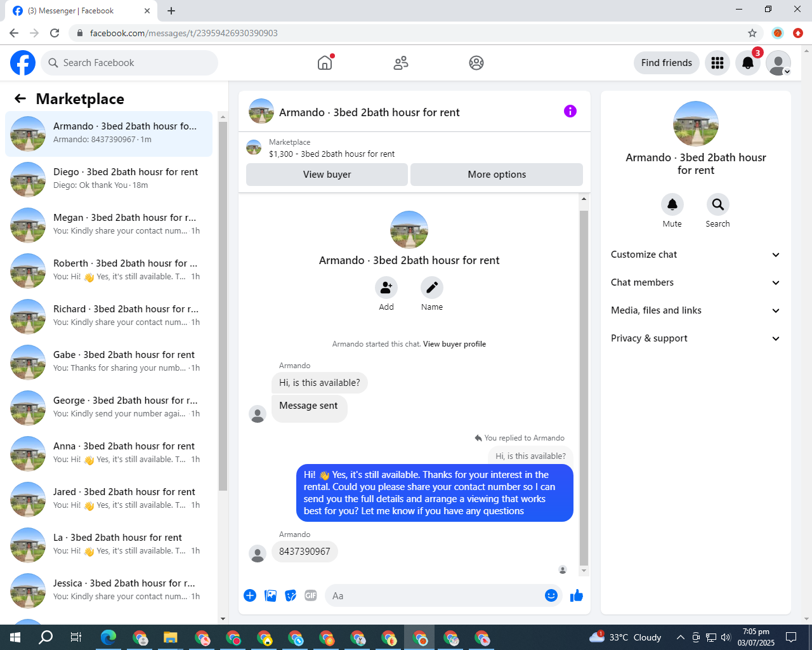This screenshot has width=812, height=650.
Task: Open the Windows notification center icon
Action: coord(791,637)
